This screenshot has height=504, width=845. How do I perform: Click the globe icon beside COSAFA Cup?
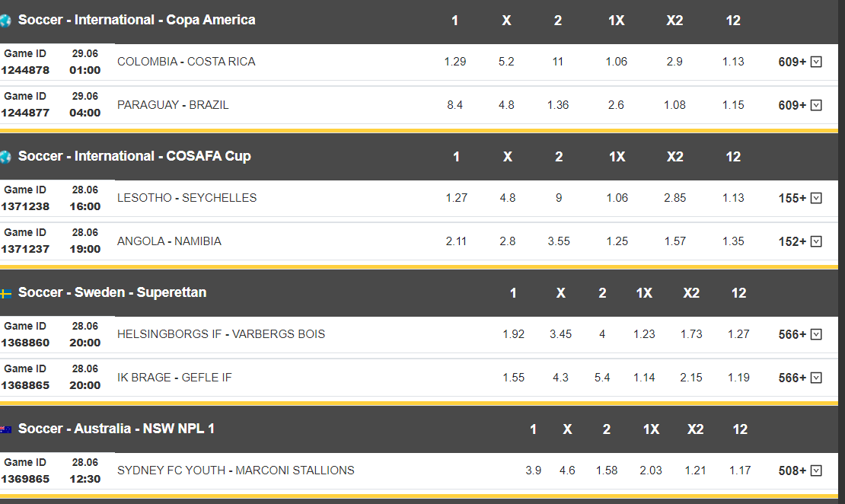click(5, 158)
